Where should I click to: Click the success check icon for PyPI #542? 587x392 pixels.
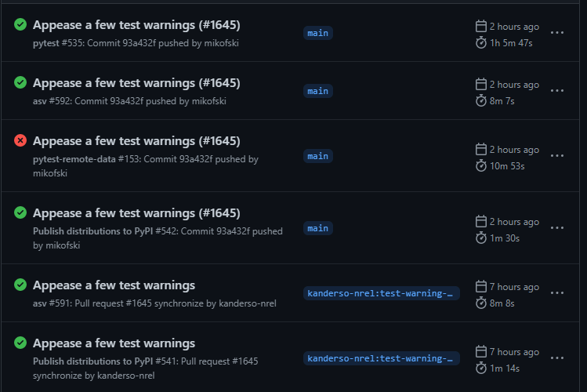tap(20, 212)
